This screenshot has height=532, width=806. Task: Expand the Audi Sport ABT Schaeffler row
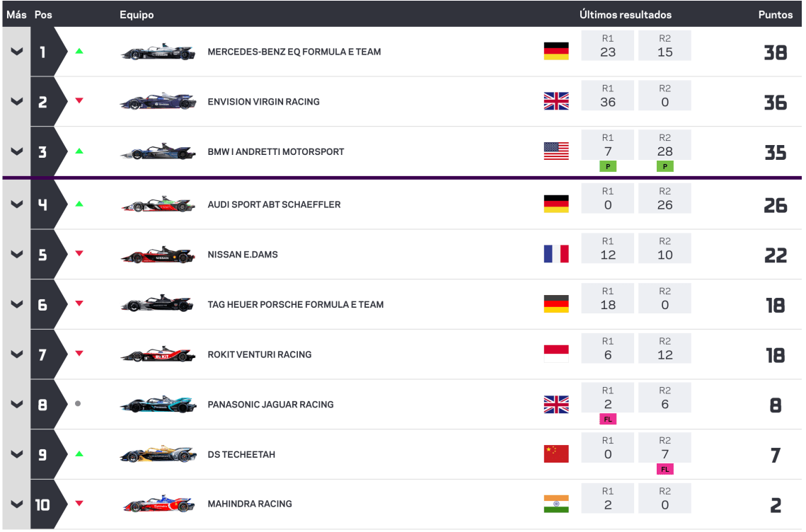[x=16, y=204]
